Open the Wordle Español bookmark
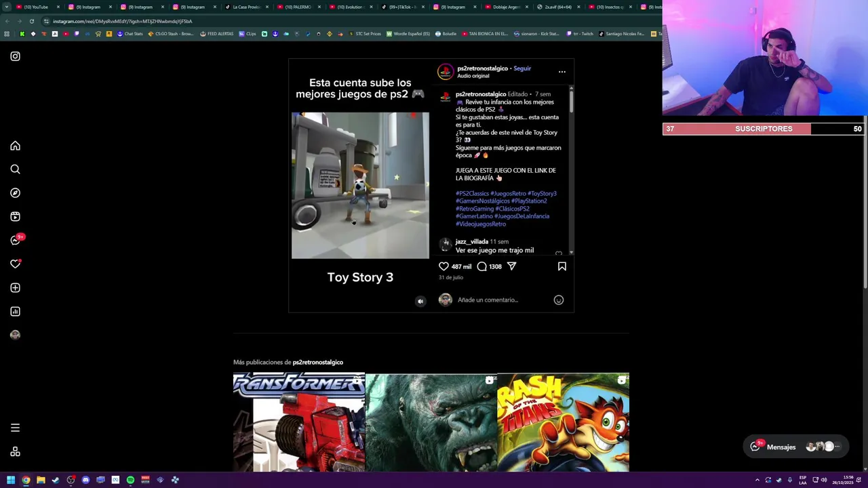868x488 pixels. tap(408, 34)
